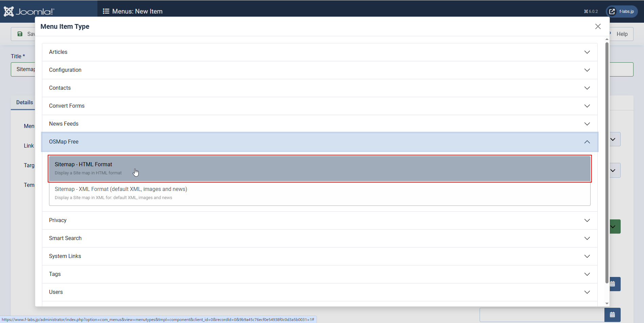Open the Help panel

pyautogui.click(x=622, y=34)
